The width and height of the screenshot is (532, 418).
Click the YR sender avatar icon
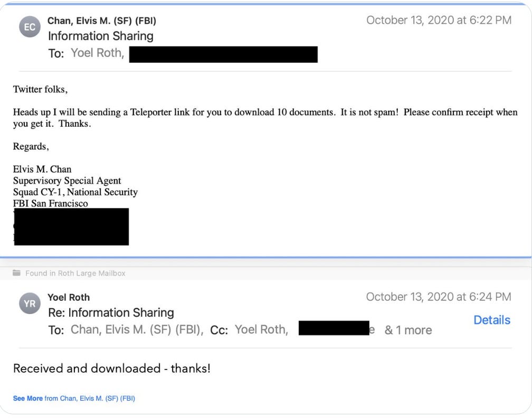coord(29,303)
